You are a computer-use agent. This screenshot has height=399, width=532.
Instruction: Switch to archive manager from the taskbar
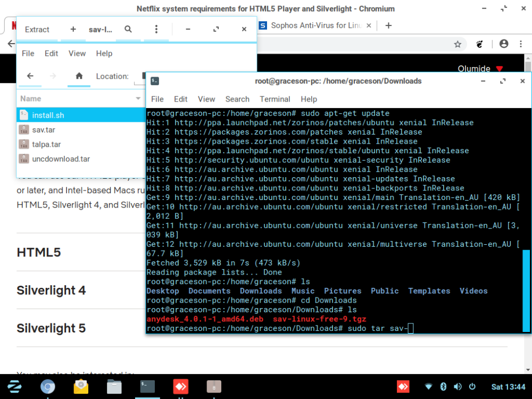(x=214, y=386)
